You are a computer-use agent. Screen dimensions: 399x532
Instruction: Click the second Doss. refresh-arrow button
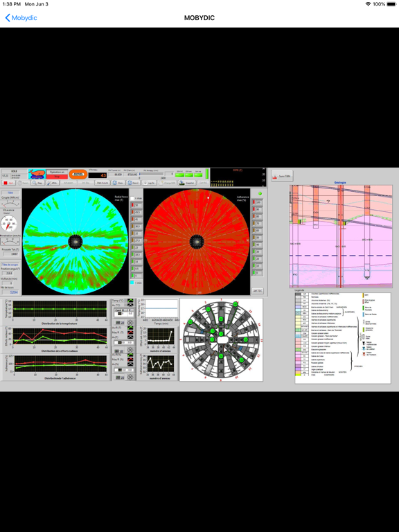pyautogui.click(x=133, y=183)
